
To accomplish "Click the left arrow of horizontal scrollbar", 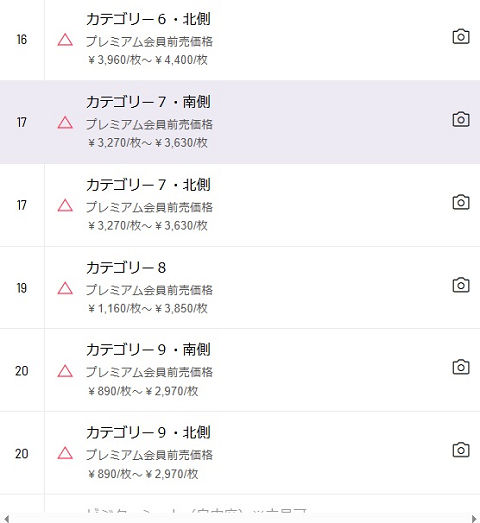I will pos(6,519).
